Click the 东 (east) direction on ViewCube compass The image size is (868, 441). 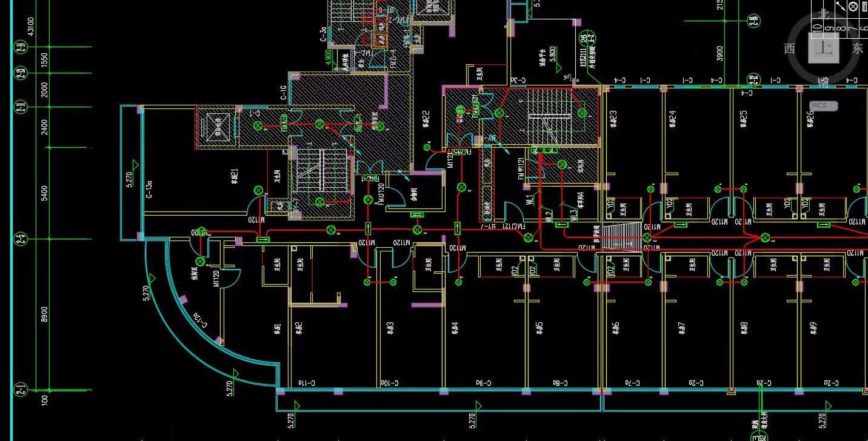click(x=857, y=49)
